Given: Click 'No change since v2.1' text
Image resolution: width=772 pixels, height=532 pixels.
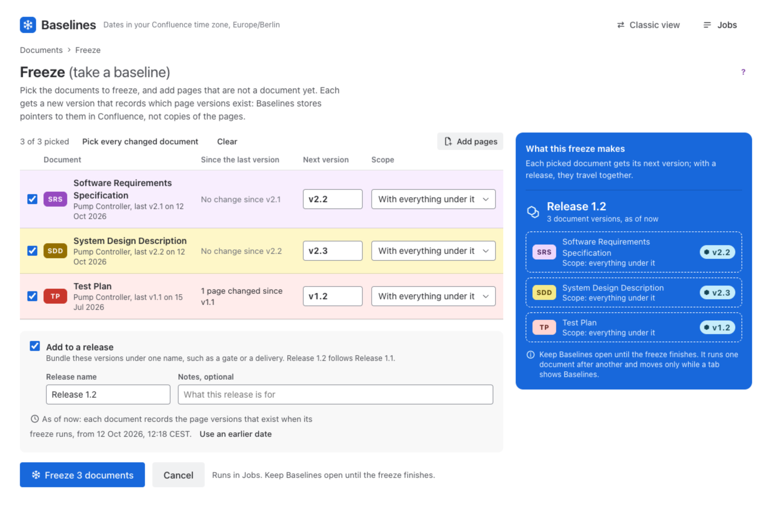Looking at the screenshot, I should click(x=240, y=199).
